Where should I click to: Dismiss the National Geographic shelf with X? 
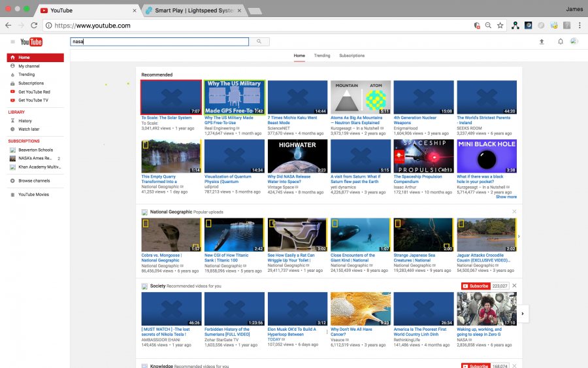click(514, 212)
